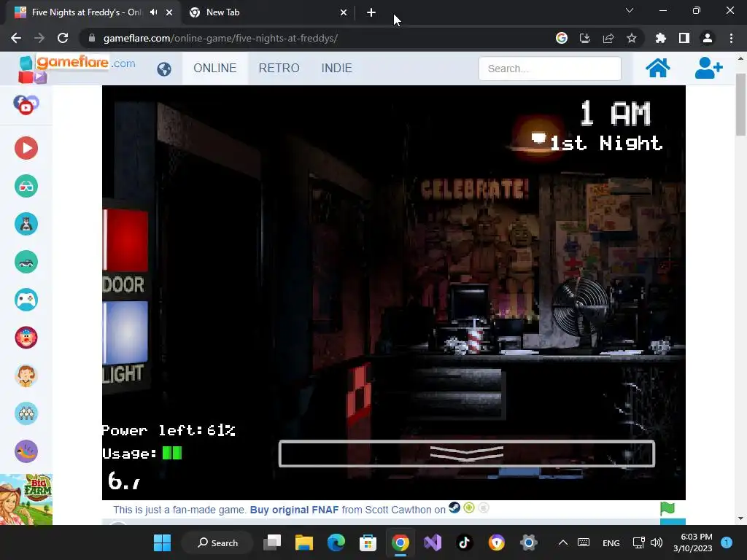747x560 pixels.
Task: Toggle the blue LIGHT button in game
Action: [125, 332]
